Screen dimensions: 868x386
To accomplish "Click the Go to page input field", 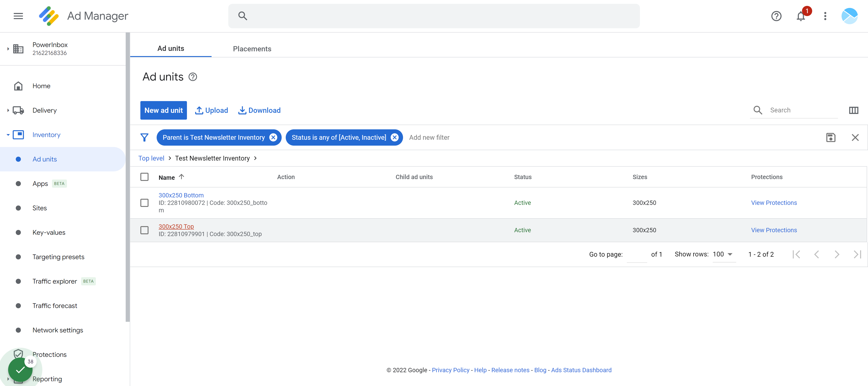I will (x=637, y=255).
